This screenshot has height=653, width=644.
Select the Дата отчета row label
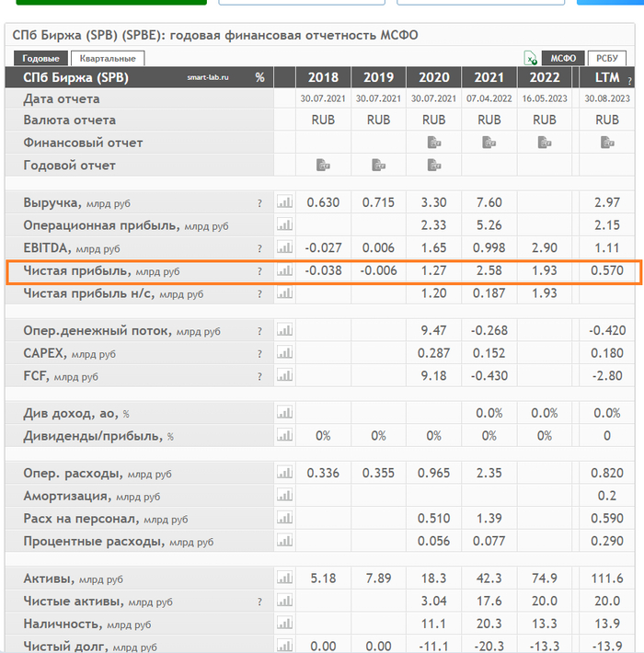tap(62, 99)
